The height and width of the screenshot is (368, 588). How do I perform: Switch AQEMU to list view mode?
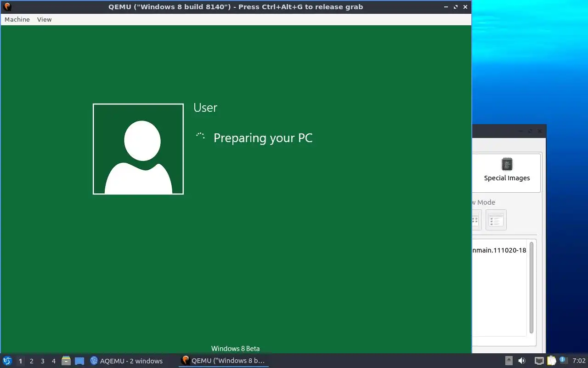coord(496,220)
